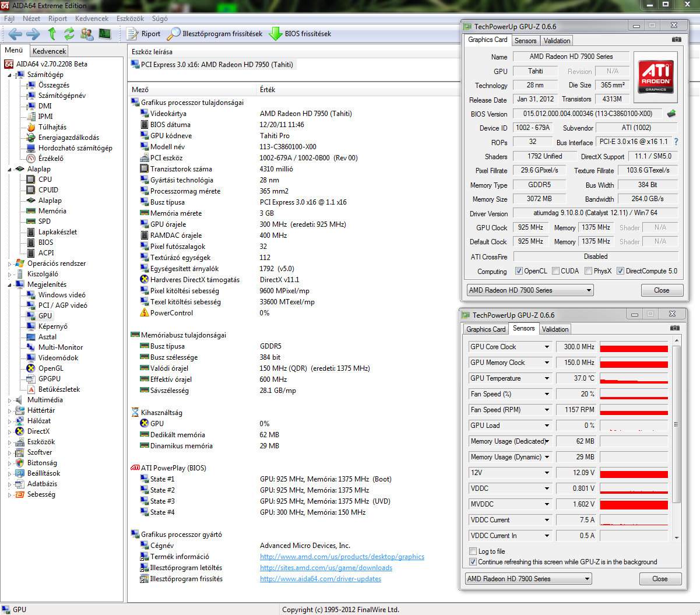The image size is (700, 615).
Task: Switch to the Kedvencek tab in sidebar
Action: 49,51
